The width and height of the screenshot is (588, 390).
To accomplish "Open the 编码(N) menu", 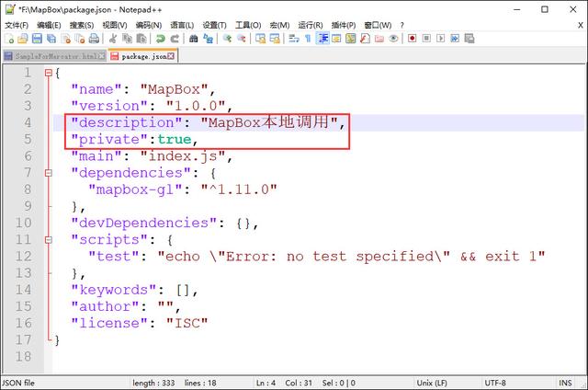I will (x=149, y=25).
